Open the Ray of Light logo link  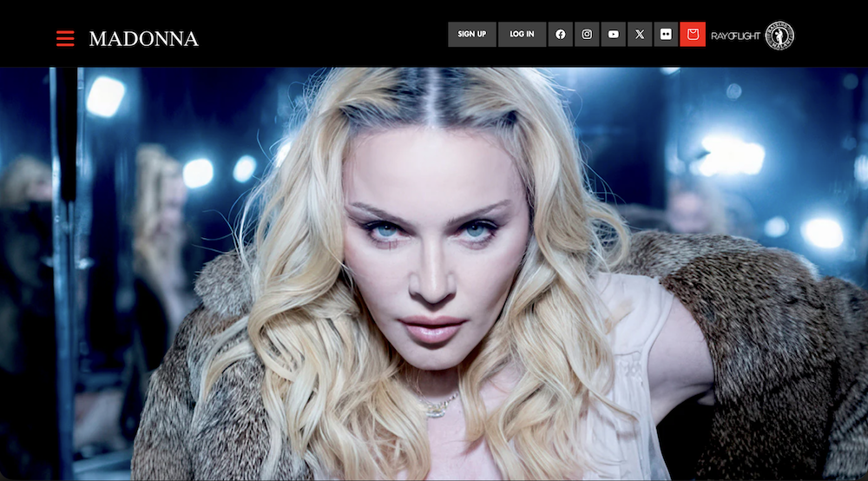pyautogui.click(x=735, y=36)
